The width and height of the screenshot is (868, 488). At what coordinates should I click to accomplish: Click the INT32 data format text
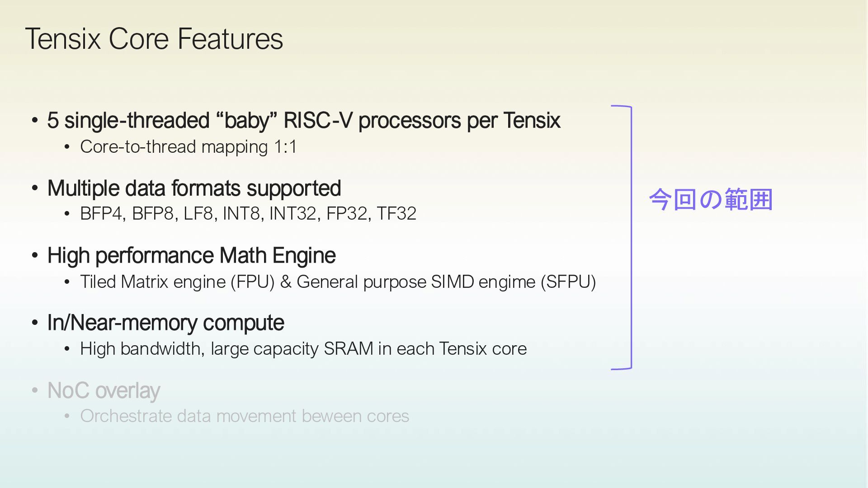292,214
